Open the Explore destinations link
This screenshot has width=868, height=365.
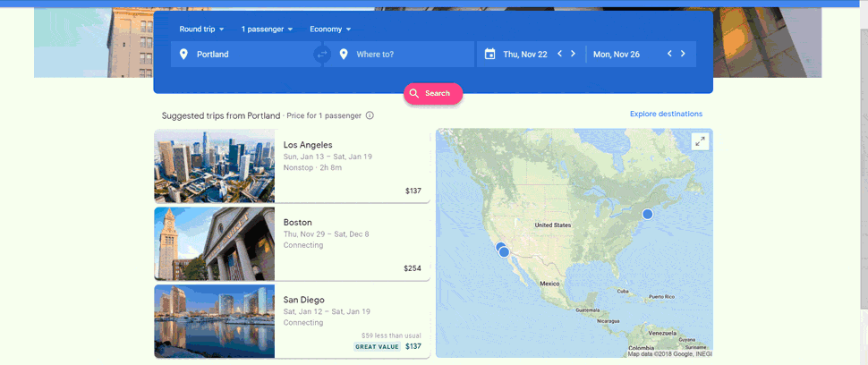tap(666, 114)
